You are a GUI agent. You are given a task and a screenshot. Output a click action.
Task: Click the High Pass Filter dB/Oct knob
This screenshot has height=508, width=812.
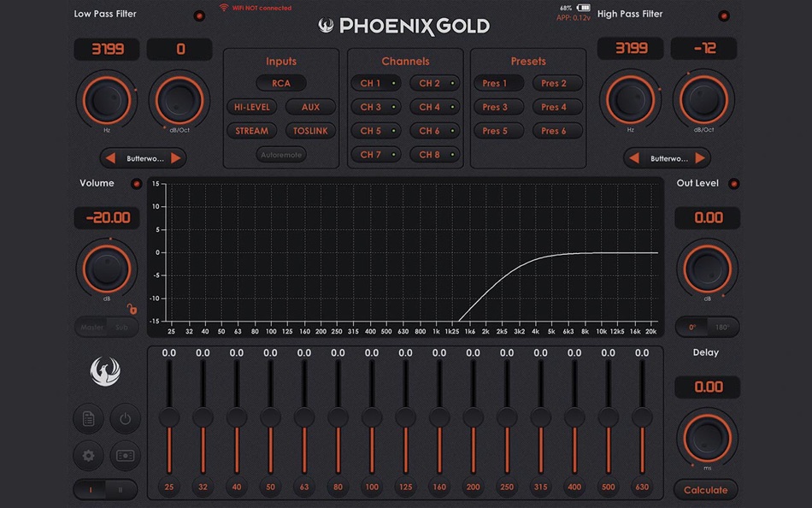coord(703,100)
